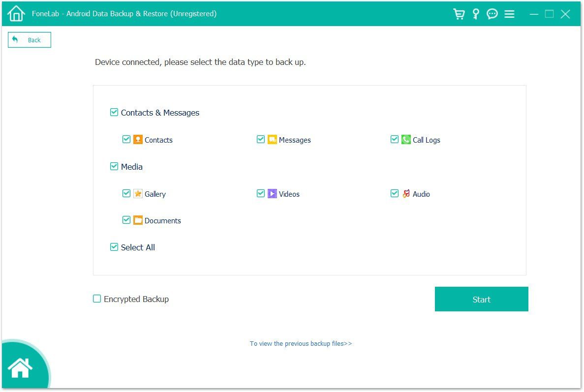Screen dimensions: 584x392
Task: Uncheck the Media group checkbox
Action: coord(114,166)
